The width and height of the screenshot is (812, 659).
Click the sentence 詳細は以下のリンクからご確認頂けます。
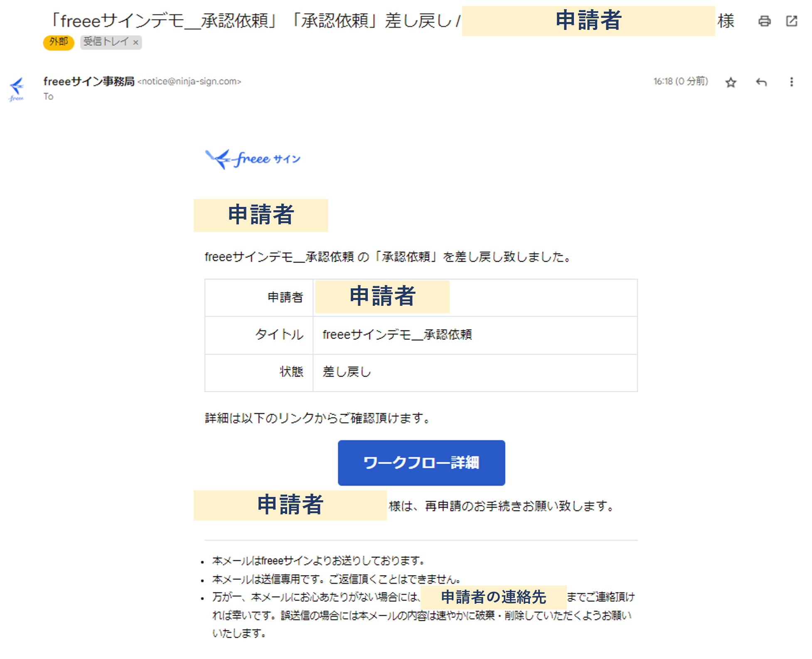tap(319, 418)
